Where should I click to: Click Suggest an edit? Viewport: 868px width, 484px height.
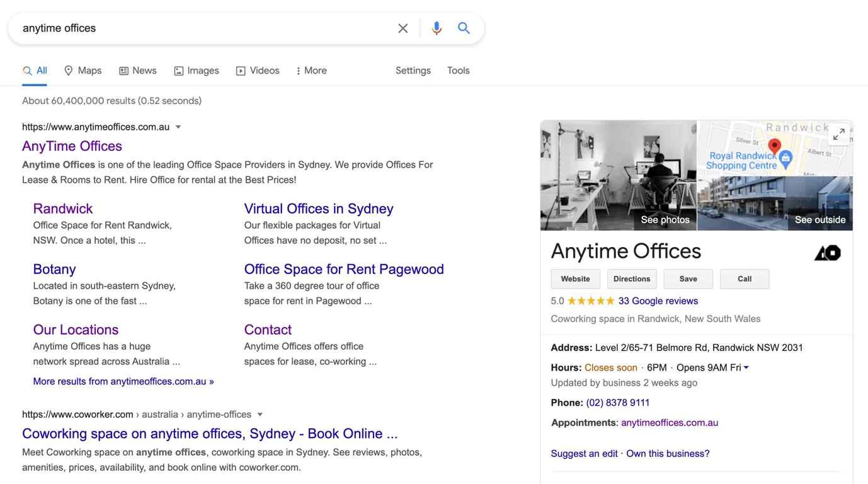pos(585,454)
